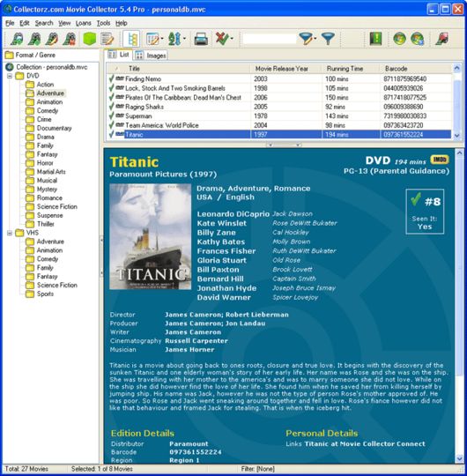Click the green cube toolbar icon
The image size is (467, 476).
click(90, 39)
